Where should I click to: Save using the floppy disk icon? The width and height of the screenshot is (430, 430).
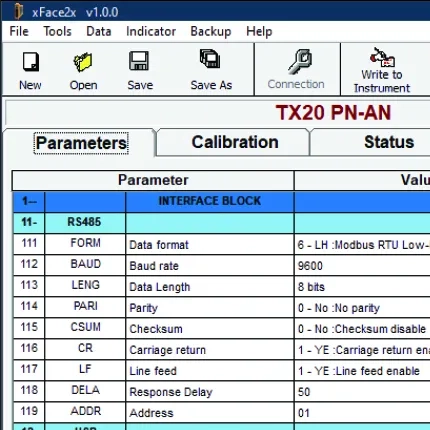point(139,61)
